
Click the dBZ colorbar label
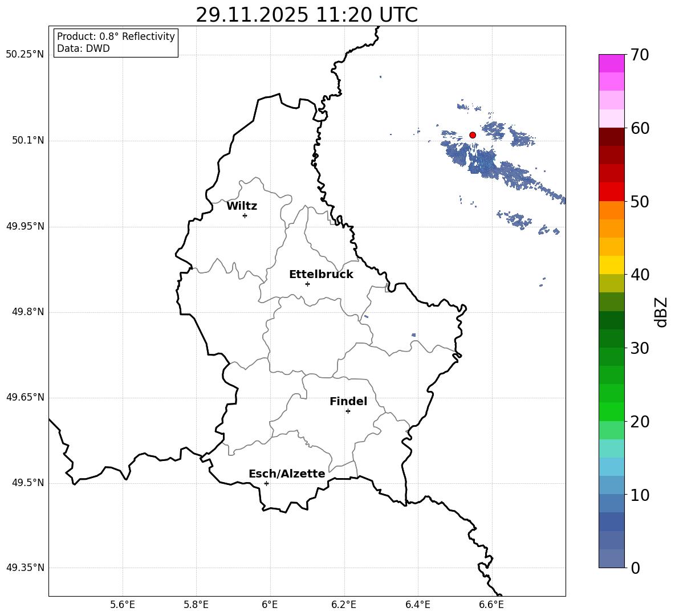click(x=661, y=312)
